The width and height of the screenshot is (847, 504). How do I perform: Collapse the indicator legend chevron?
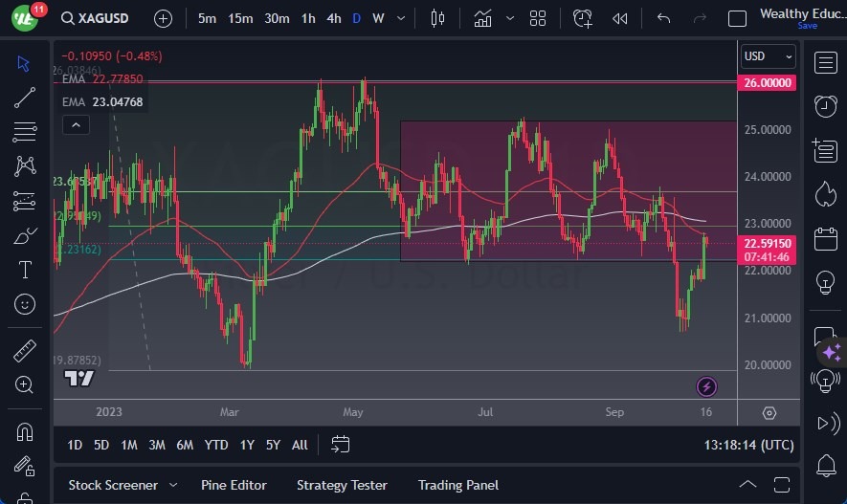[x=75, y=124]
